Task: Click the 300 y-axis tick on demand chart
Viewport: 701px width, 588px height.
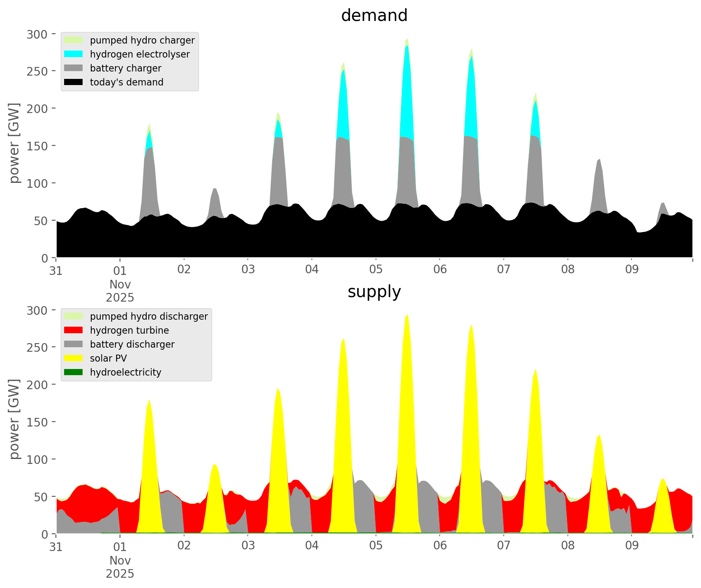Action: (x=37, y=34)
